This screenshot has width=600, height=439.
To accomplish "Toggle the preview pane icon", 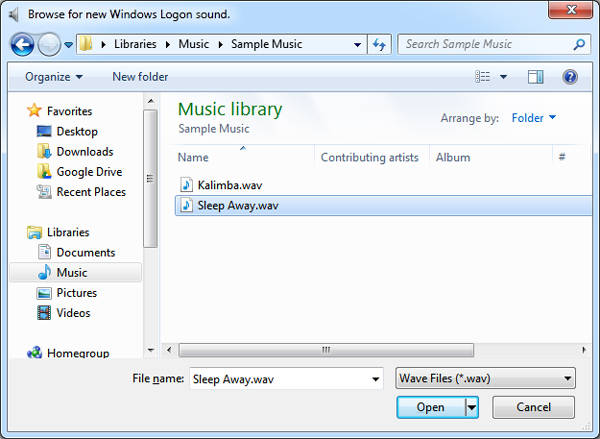I will coord(536,77).
